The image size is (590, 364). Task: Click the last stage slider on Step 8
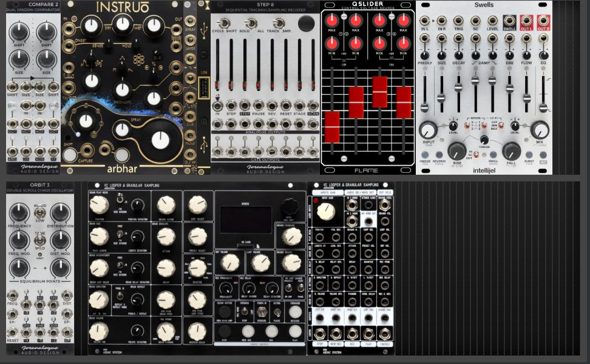[x=313, y=64]
